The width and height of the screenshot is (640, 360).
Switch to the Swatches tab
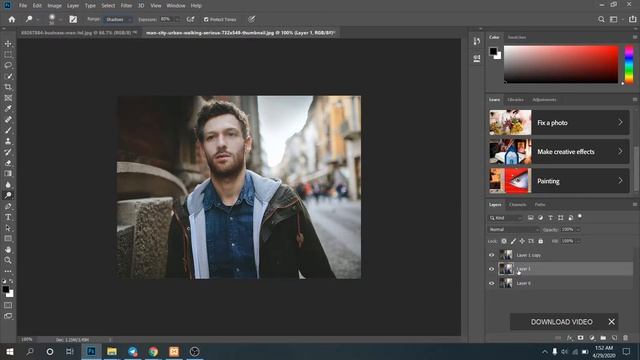click(517, 37)
